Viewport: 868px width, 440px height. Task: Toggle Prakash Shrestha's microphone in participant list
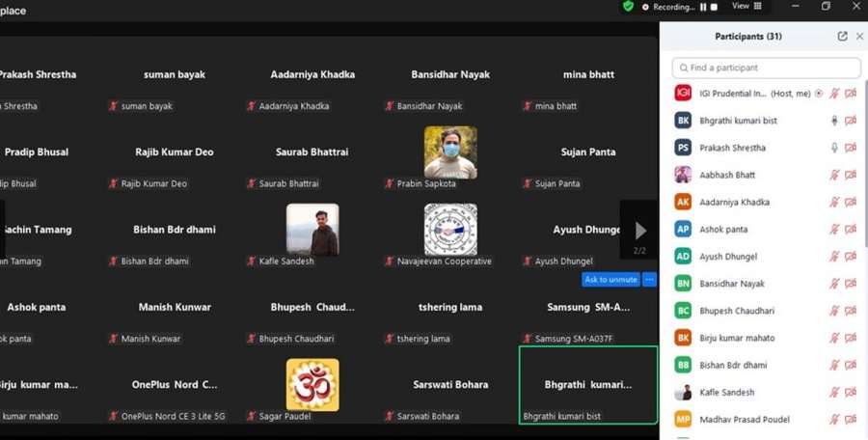click(834, 148)
